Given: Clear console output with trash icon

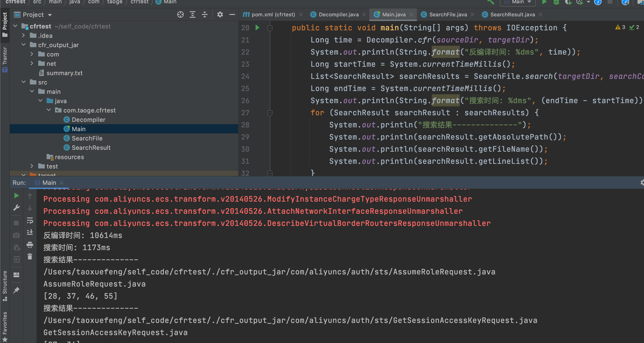Looking at the screenshot, I should [x=30, y=257].
